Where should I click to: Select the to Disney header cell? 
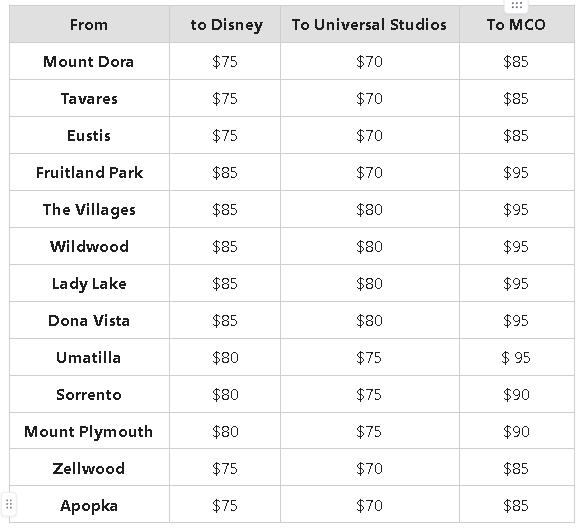pyautogui.click(x=225, y=24)
